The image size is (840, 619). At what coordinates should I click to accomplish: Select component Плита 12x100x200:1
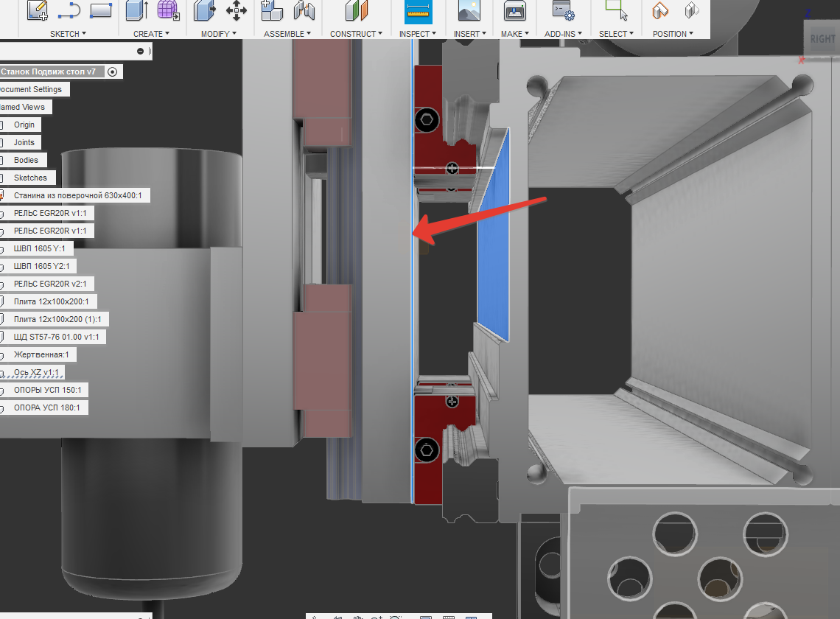(51, 301)
